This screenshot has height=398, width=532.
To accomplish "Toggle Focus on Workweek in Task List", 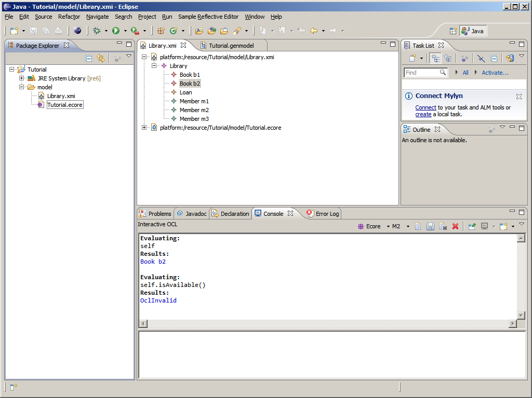I will click(464, 58).
